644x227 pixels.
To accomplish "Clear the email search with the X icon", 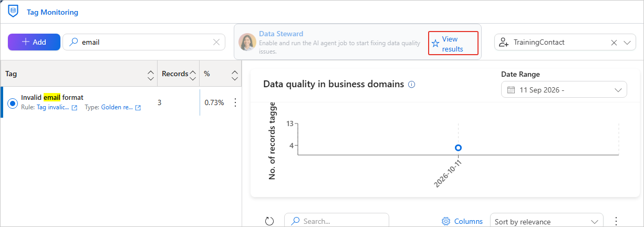I will coord(216,42).
